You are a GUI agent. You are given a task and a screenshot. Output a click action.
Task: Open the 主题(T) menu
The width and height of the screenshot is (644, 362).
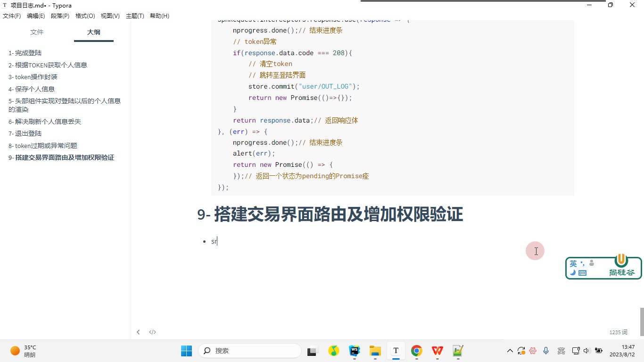pyautogui.click(x=135, y=16)
